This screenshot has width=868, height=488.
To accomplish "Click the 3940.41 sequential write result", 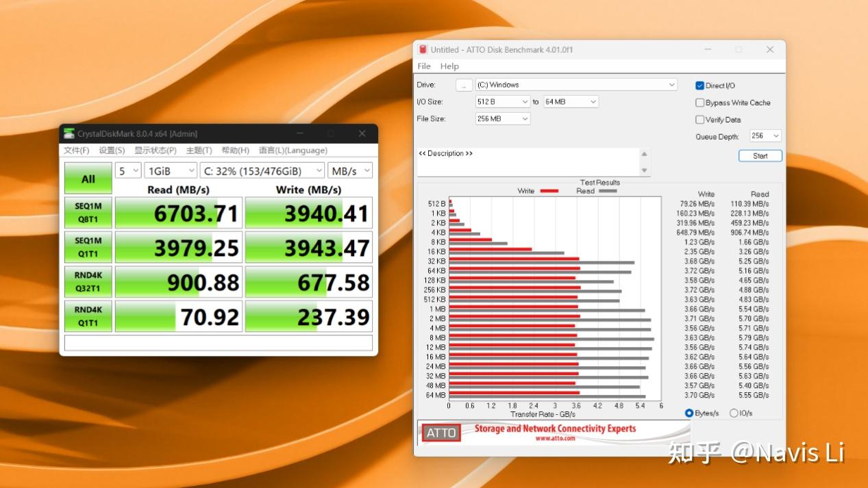I will point(309,213).
